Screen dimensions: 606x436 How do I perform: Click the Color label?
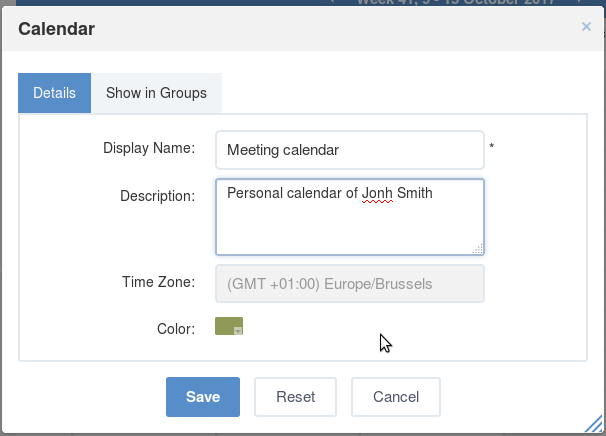click(176, 329)
